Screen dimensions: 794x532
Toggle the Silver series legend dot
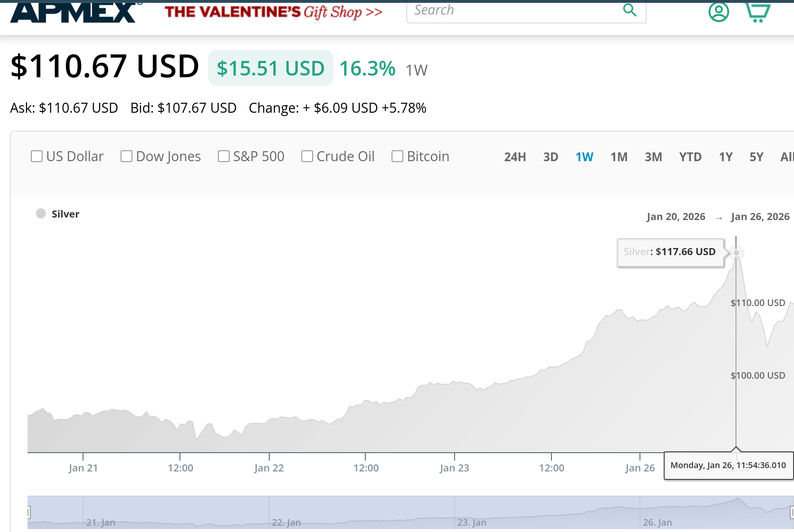41,213
